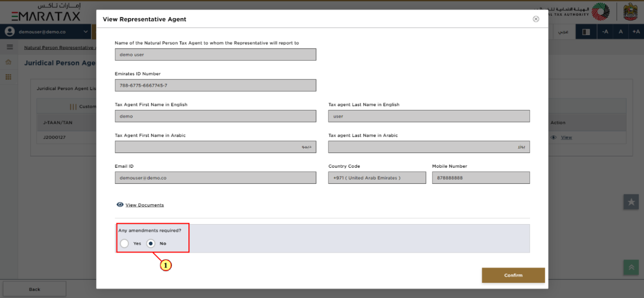Click the user avatar icon
Screen dimensions: 644x298
click(10, 31)
